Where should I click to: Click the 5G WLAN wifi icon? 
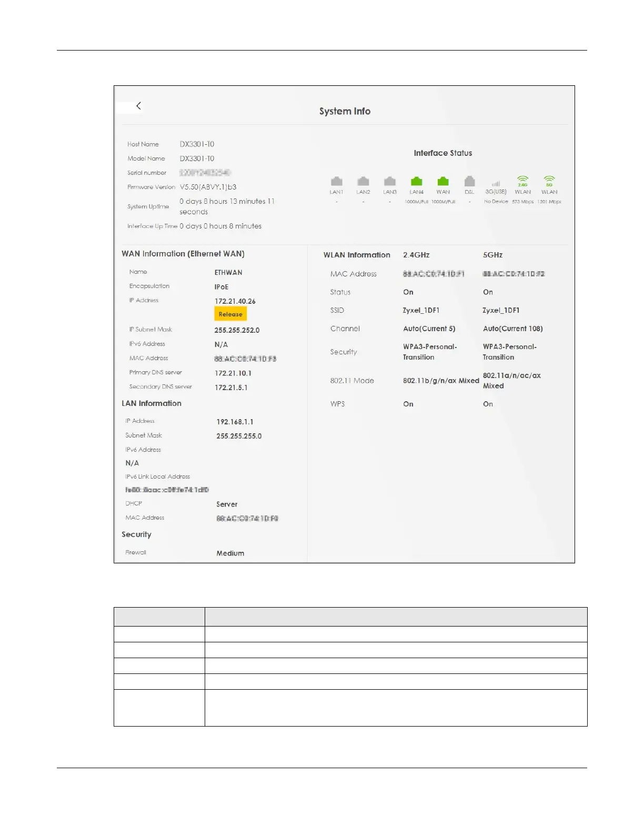[549, 181]
